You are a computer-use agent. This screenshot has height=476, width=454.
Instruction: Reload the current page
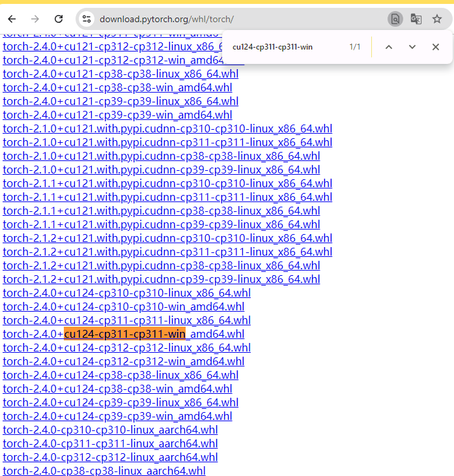(x=59, y=19)
